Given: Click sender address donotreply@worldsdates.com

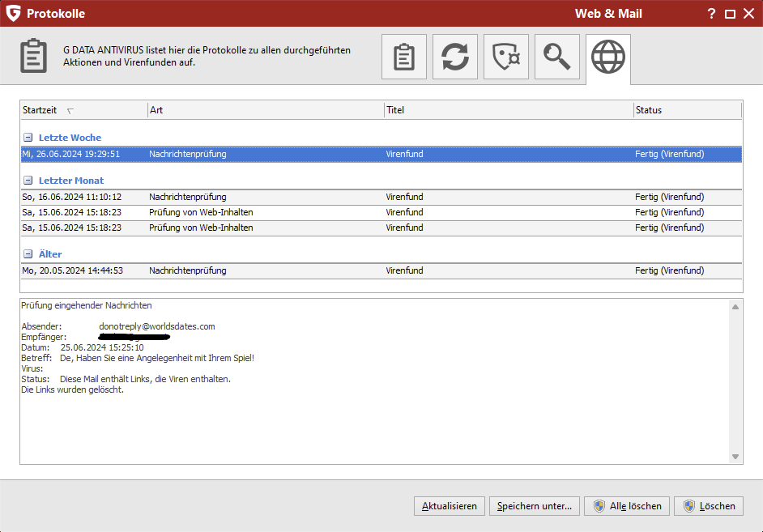Looking at the screenshot, I should point(156,326).
